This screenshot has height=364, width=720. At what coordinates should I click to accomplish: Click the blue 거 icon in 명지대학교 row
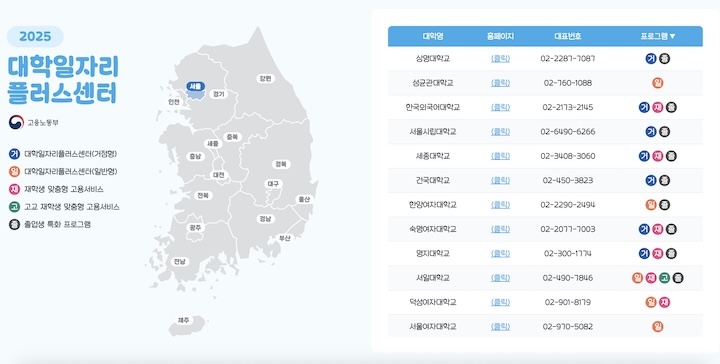click(x=644, y=253)
